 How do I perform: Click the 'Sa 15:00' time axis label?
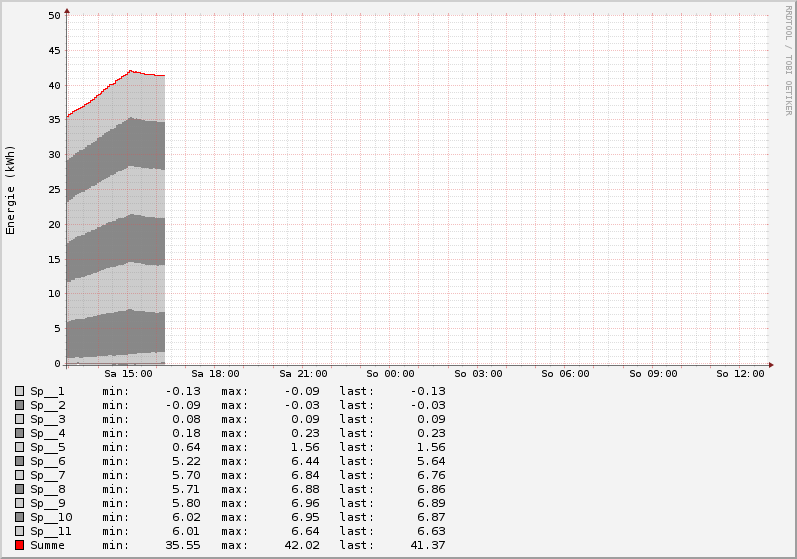coord(129,374)
